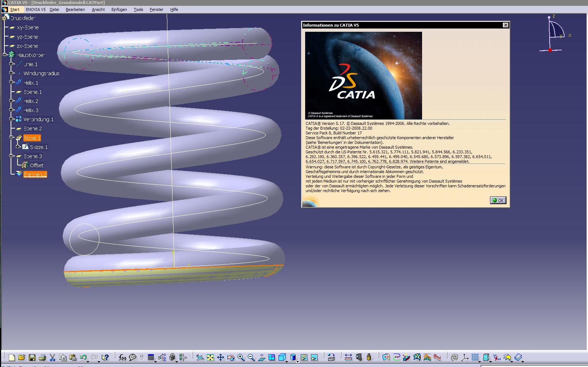Viewport: 588px width, 367px height.
Task: Confirm the CATIA info dialog with OK
Action: (x=498, y=200)
